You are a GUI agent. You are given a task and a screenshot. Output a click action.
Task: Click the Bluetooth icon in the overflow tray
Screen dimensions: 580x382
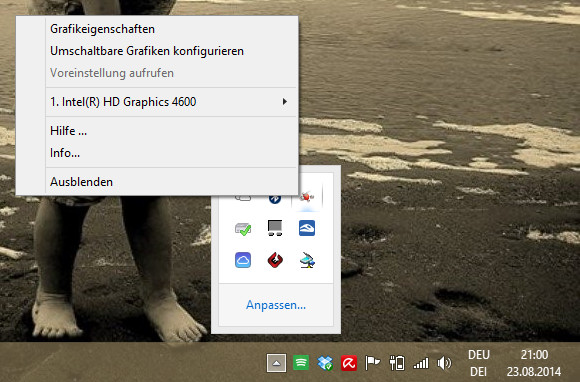[275, 199]
